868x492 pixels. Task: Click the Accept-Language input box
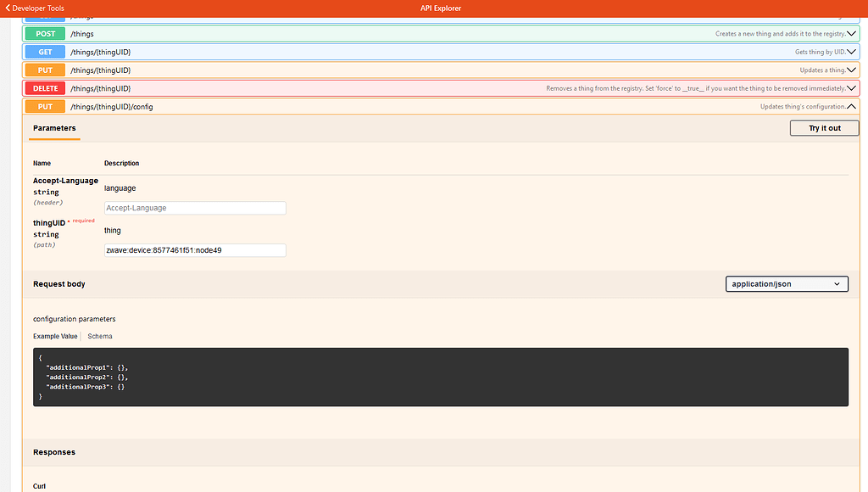point(194,208)
